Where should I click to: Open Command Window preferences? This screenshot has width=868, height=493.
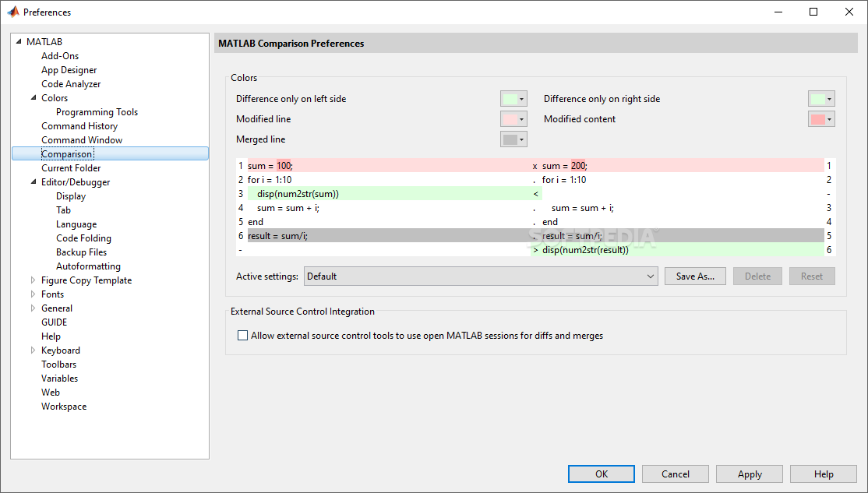[x=82, y=140]
